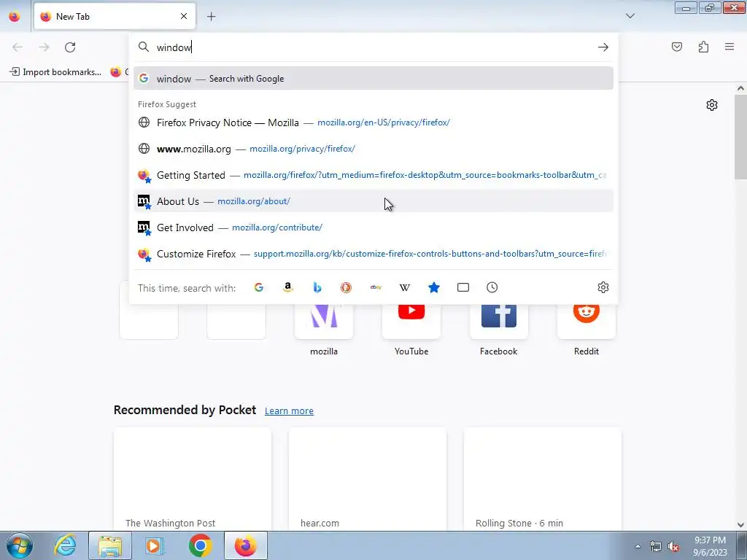Click the forward navigation arrow
This screenshot has width=747, height=560.
[x=44, y=47]
